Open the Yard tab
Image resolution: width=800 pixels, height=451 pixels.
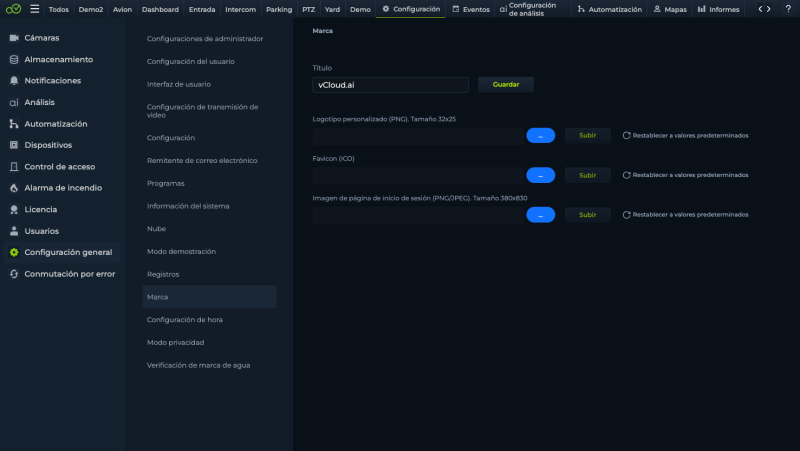[x=333, y=9]
